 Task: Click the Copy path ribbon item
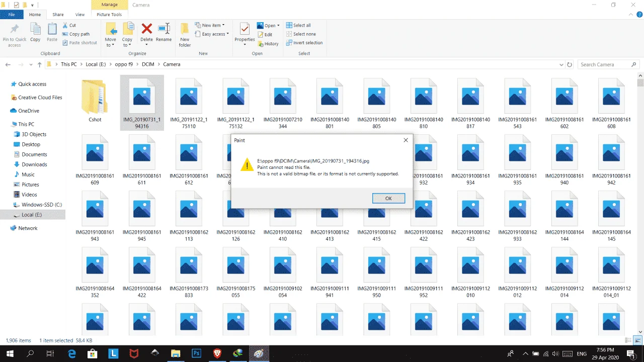76,34
